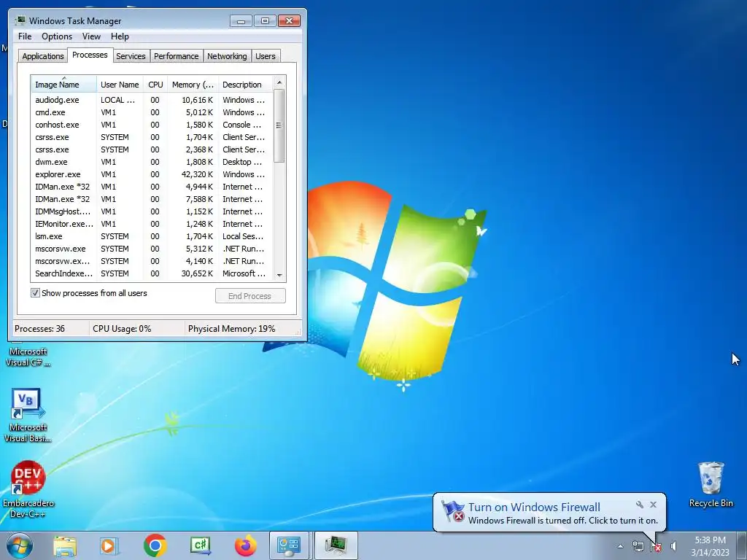Select the cmd.exe process row
This screenshot has height=560, width=747.
pyautogui.click(x=152, y=112)
